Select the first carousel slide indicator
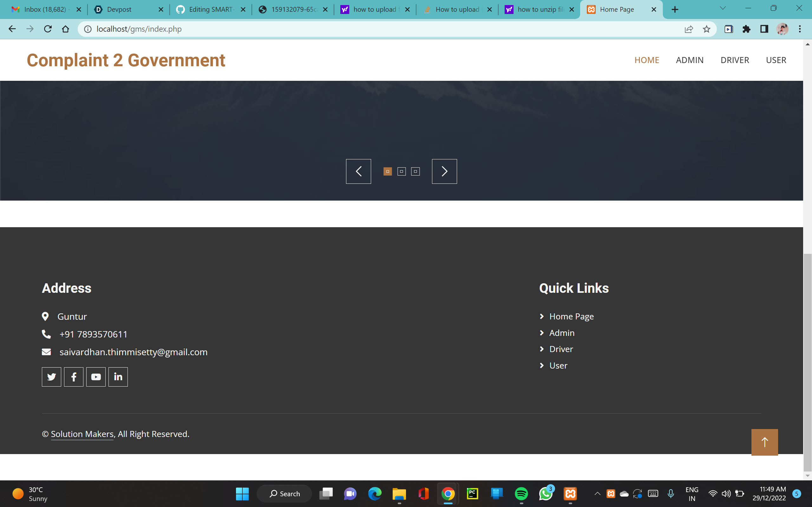This screenshot has height=507, width=812. pyautogui.click(x=388, y=171)
